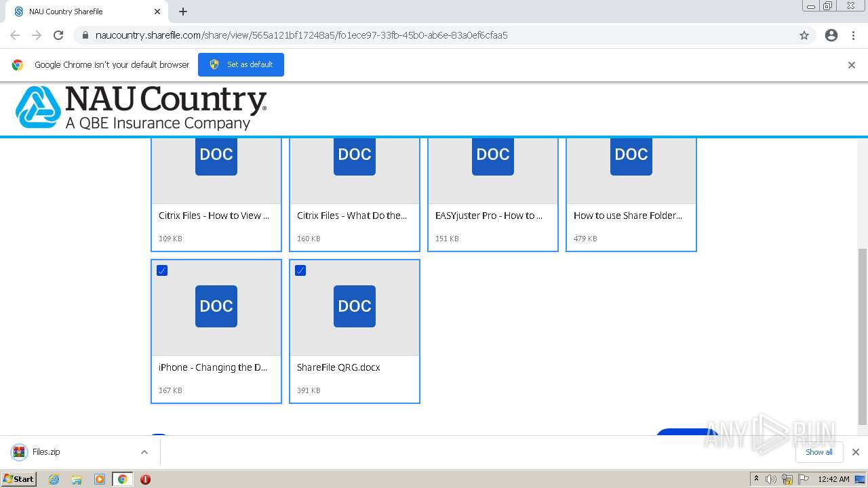Select the 'Citrix Files - What Do the' filename
The width and height of the screenshot is (868, 488).
(352, 216)
